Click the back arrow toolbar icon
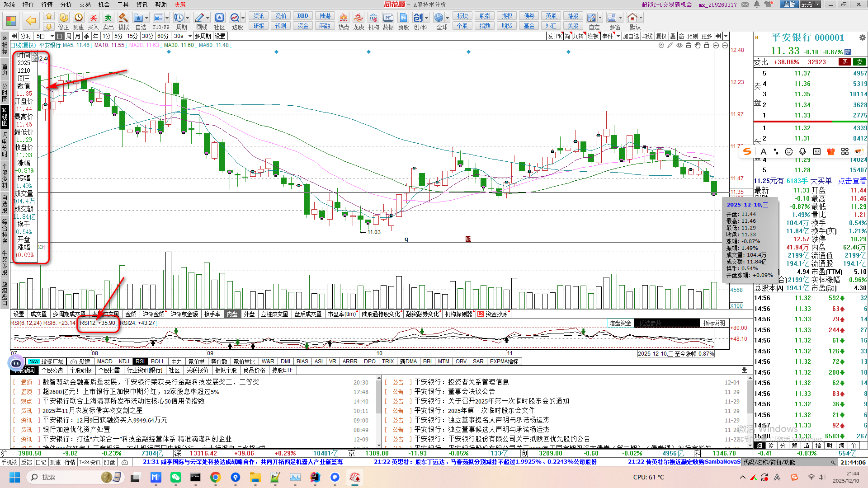 pos(31,20)
